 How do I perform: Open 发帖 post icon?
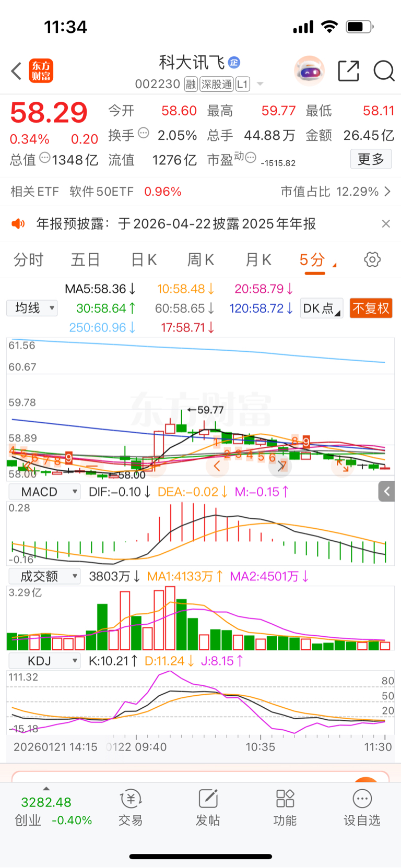tap(208, 807)
